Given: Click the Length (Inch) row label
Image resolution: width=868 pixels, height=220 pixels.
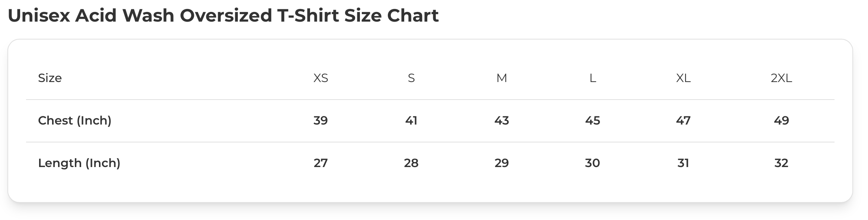Looking at the screenshot, I should pyautogui.click(x=79, y=163).
